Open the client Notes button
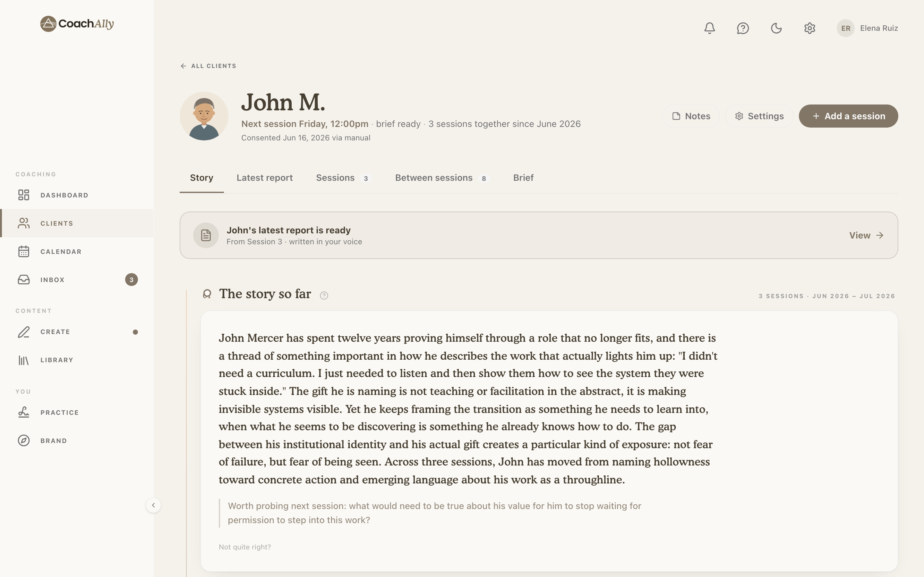This screenshot has width=924, height=577. pyautogui.click(x=691, y=116)
